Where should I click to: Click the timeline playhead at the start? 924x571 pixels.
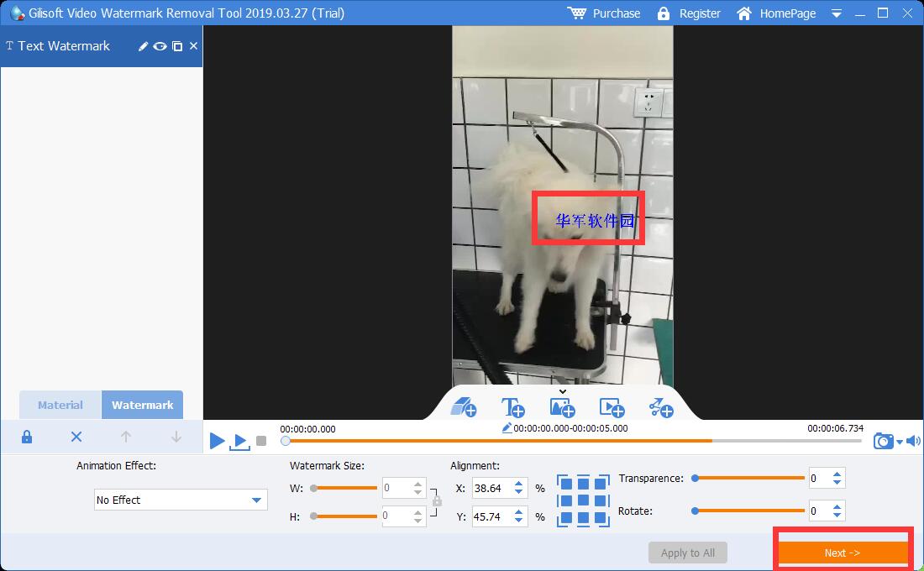pos(286,441)
